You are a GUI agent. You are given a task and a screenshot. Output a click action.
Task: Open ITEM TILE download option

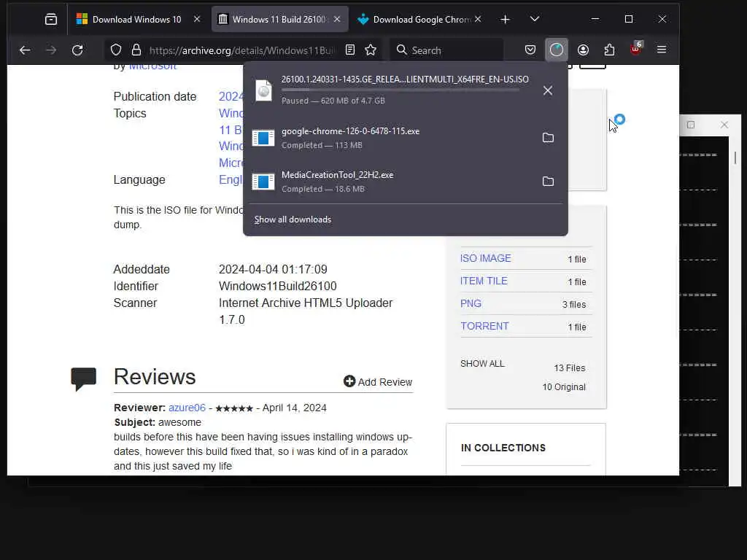point(484,281)
